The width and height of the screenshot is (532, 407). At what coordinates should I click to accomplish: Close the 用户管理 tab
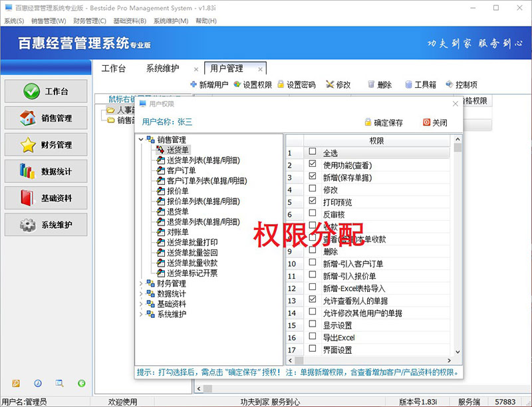(260, 69)
